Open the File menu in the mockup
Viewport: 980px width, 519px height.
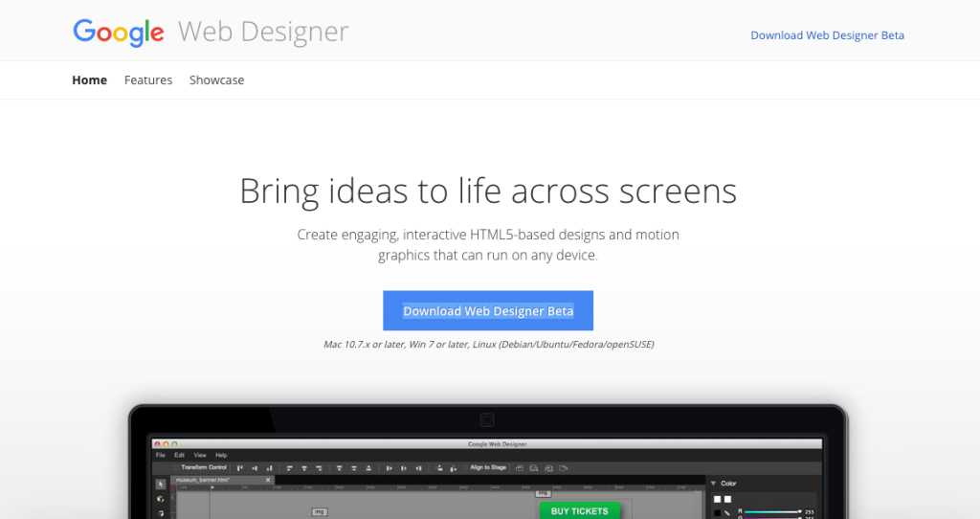coord(161,455)
